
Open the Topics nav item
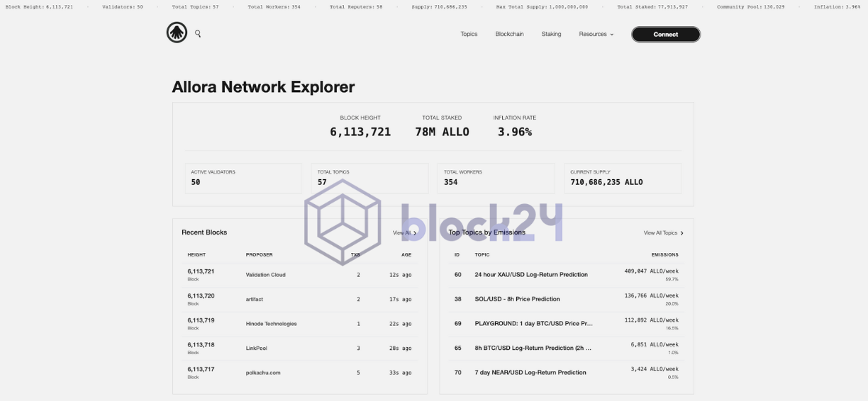tap(469, 34)
